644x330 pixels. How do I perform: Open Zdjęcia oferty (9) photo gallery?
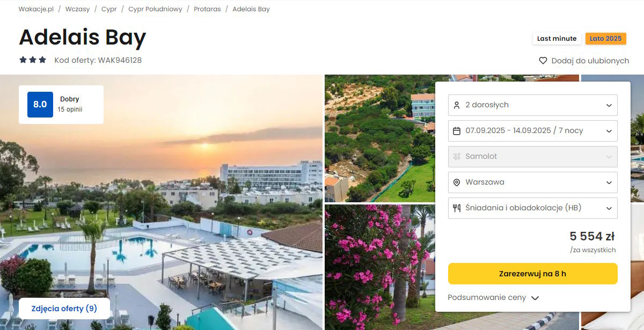[64, 309]
